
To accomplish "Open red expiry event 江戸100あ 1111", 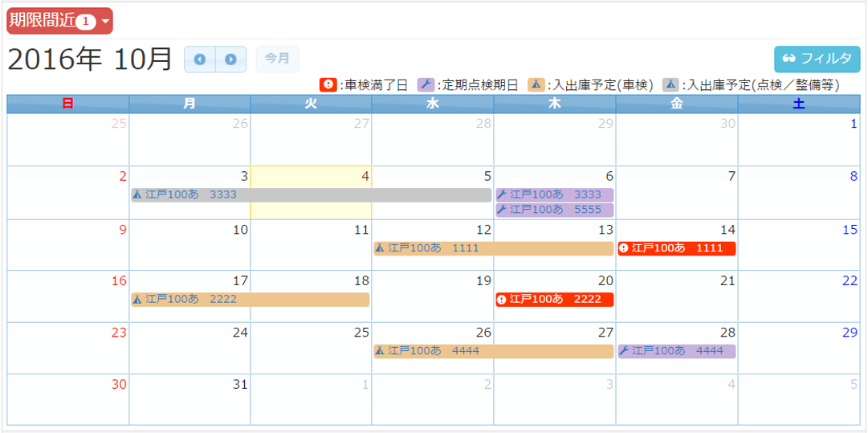I will pyautogui.click(x=676, y=248).
